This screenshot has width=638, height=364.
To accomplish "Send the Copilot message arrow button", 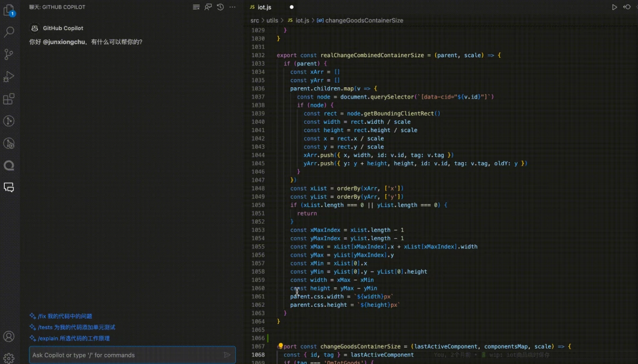I will 227,355.
